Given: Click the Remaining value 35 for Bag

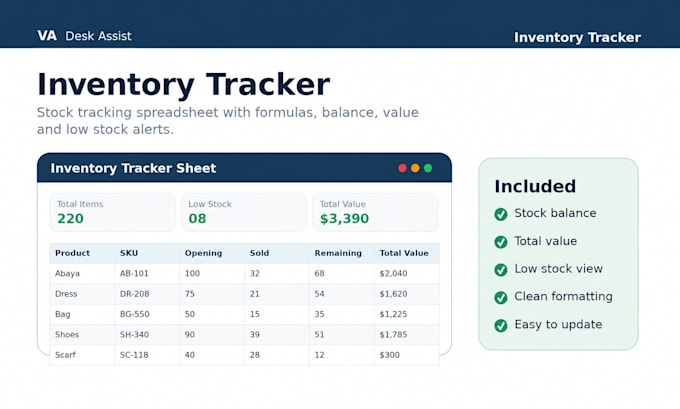Looking at the screenshot, I should (319, 314).
